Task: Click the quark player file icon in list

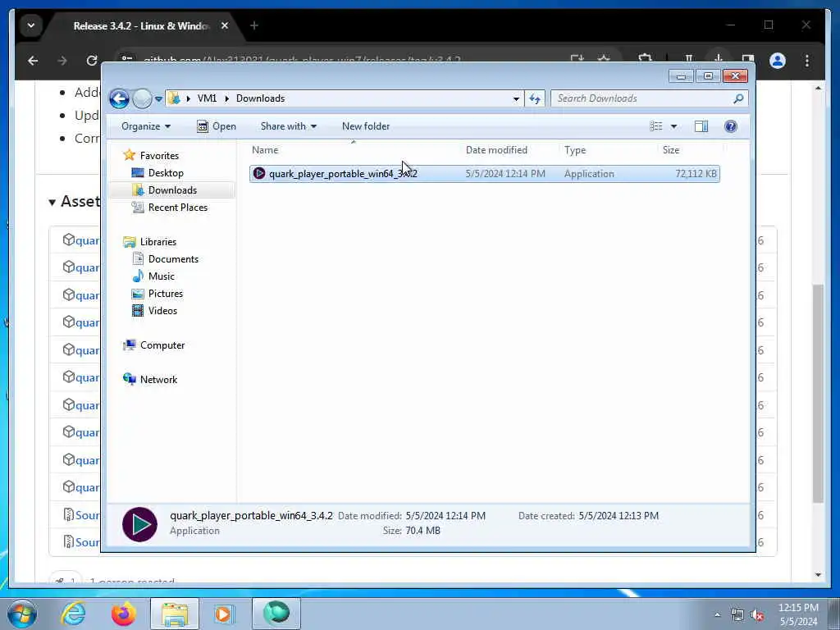Action: point(259,174)
